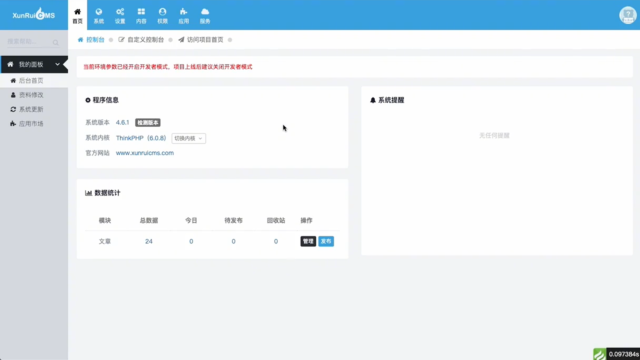Screen dimensions: 640x360
Task: Click the version number 4.6.1
Action: [x=122, y=122]
